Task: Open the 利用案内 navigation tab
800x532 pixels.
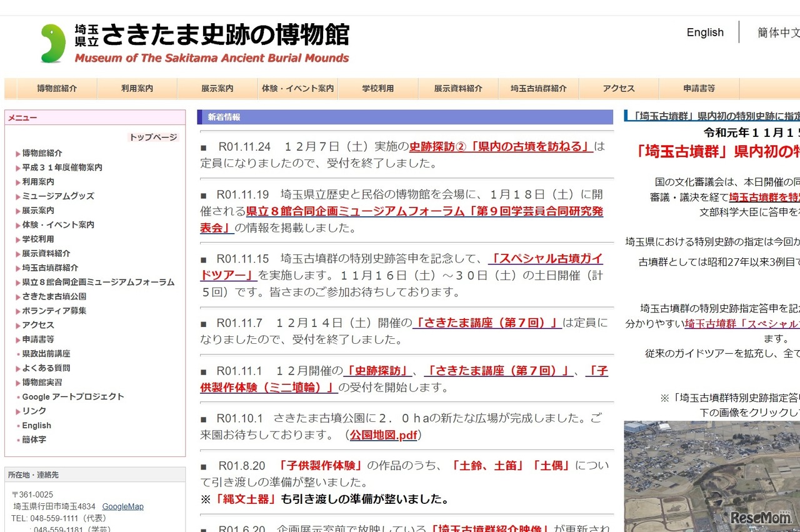Action: point(136,88)
